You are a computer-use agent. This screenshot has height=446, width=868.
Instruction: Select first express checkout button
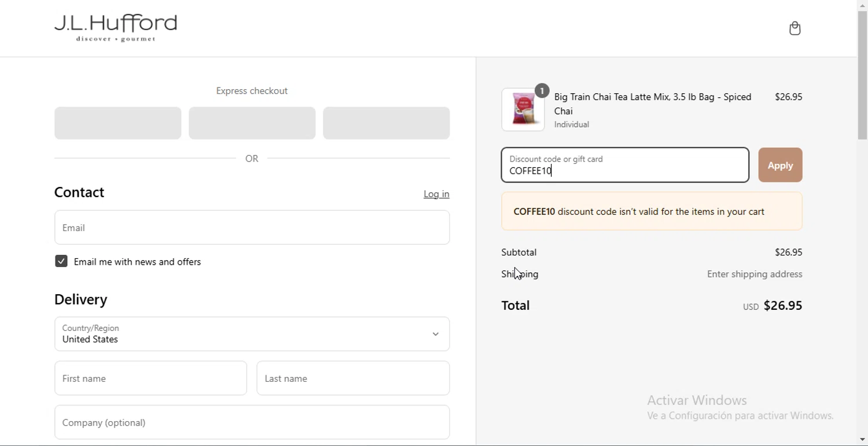[x=118, y=123]
